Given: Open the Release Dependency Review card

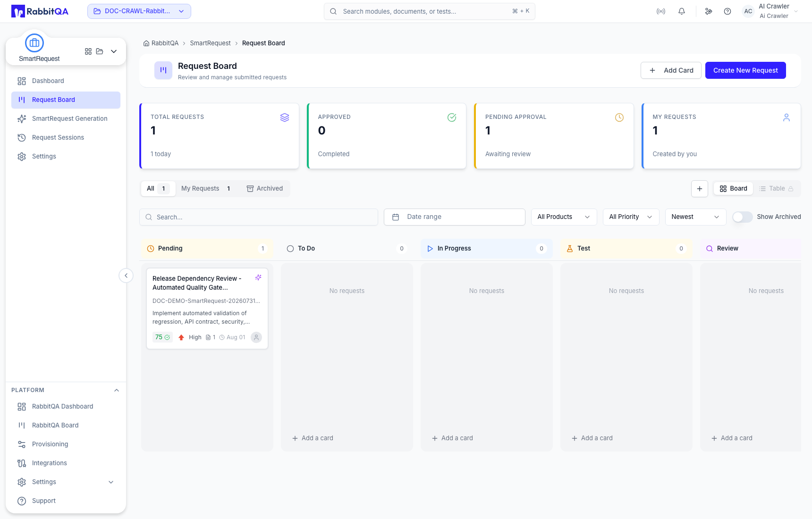Looking at the screenshot, I should (x=207, y=309).
